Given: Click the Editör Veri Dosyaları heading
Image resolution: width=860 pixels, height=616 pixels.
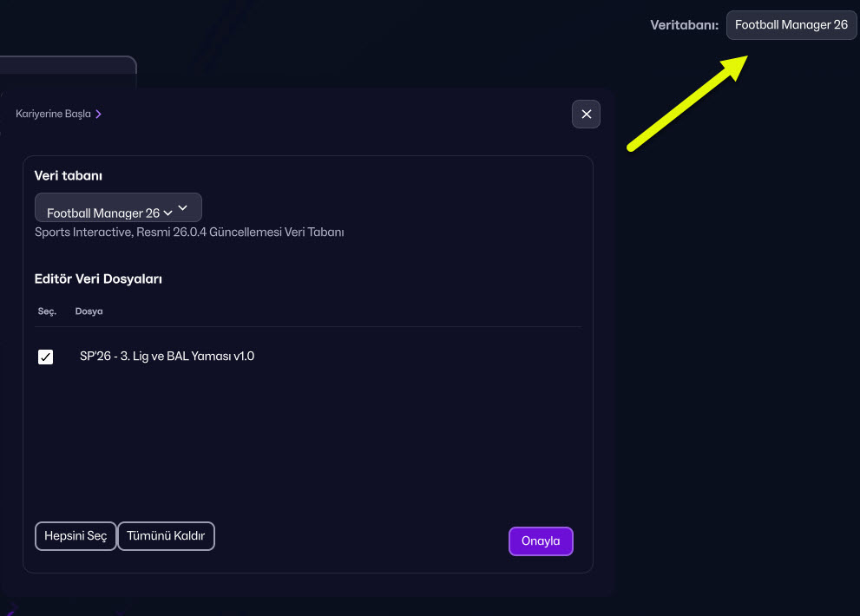Looking at the screenshot, I should tap(98, 279).
